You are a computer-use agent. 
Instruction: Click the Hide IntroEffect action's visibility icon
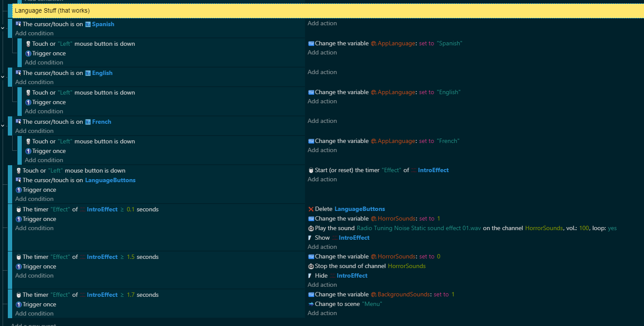pyautogui.click(x=311, y=276)
